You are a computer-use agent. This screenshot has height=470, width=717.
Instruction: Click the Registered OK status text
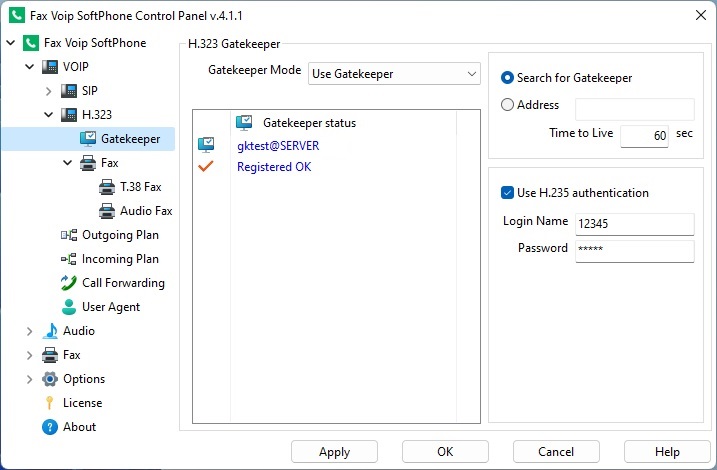pos(274,167)
